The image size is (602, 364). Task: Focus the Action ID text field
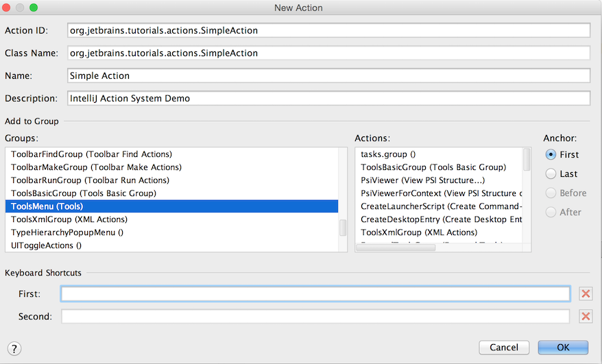tap(328, 31)
